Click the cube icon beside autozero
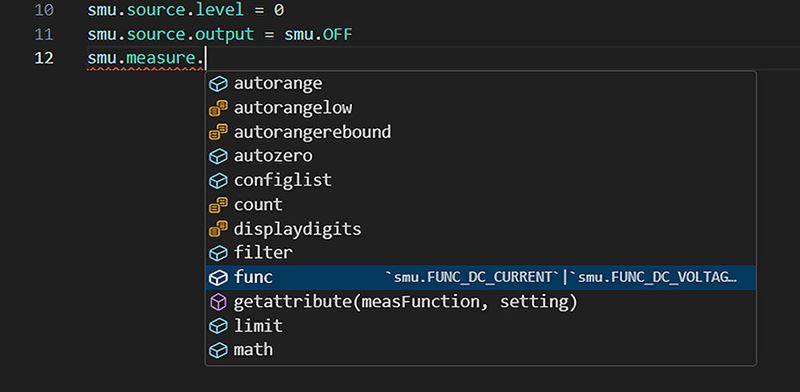This screenshot has width=800, height=392. click(218, 156)
